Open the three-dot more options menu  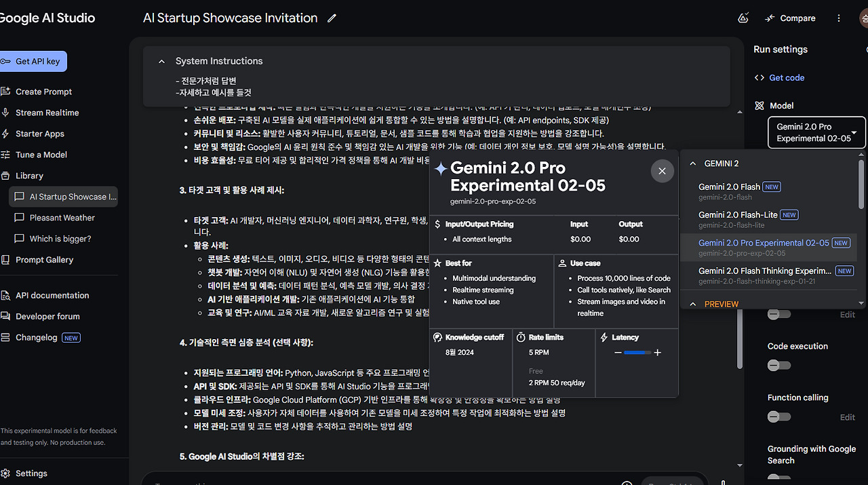coord(839,18)
